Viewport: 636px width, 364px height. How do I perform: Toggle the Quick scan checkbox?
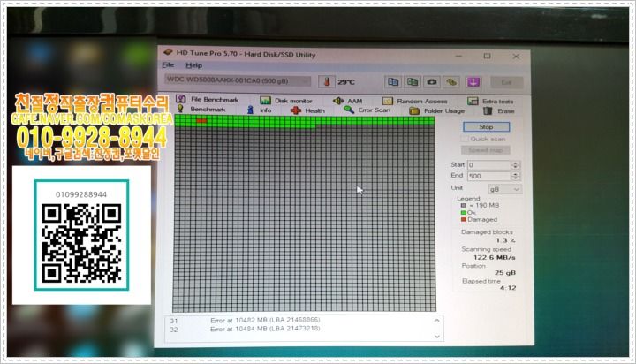(x=465, y=139)
